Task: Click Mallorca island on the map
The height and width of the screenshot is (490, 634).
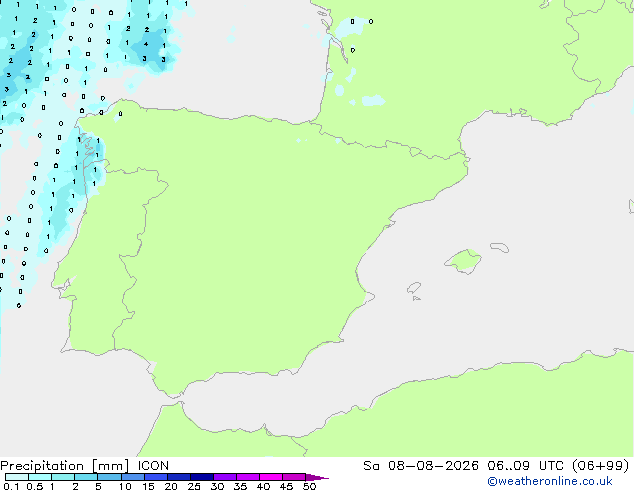Action: [x=464, y=261]
